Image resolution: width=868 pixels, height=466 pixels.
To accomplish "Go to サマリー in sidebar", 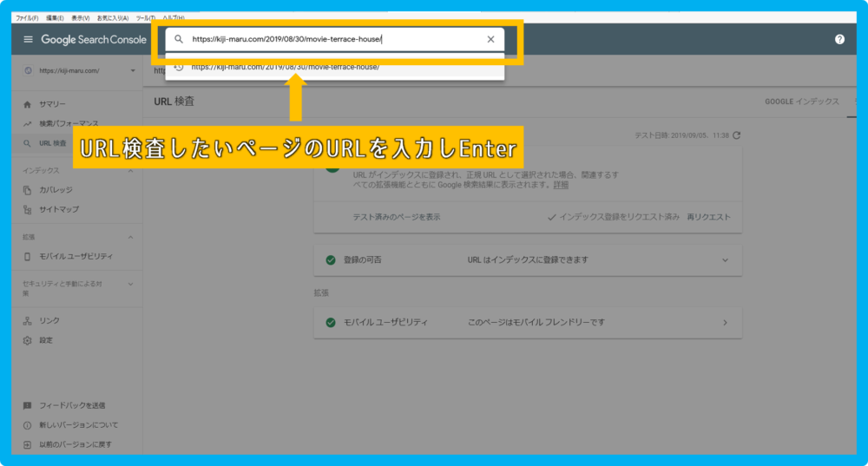I will [x=52, y=104].
